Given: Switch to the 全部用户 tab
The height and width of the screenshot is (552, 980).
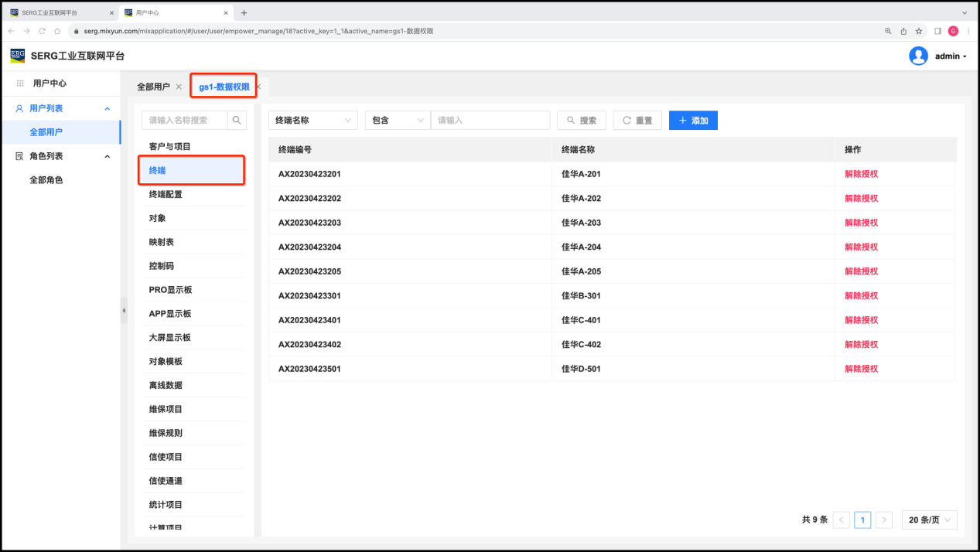Looking at the screenshot, I should 153,87.
